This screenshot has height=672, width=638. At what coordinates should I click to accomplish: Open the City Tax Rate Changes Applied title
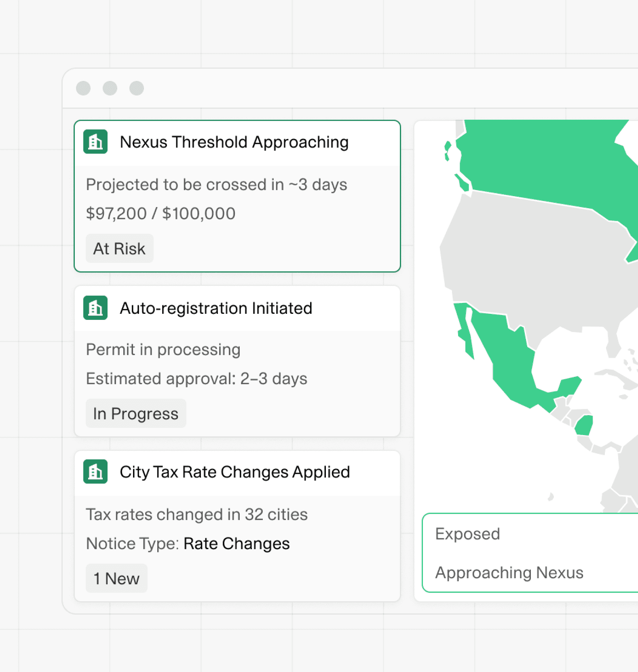coord(235,472)
